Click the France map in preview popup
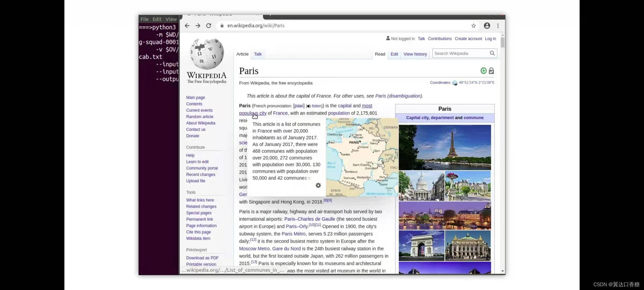 click(362, 157)
